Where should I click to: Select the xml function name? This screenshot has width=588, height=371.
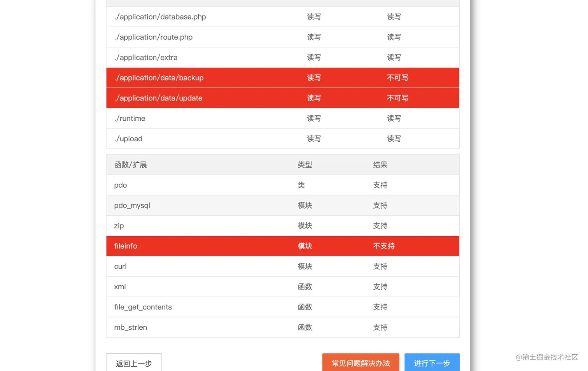tap(120, 287)
